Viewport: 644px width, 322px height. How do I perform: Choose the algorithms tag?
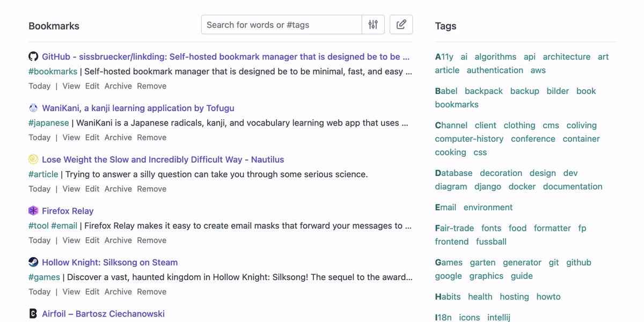(x=495, y=57)
